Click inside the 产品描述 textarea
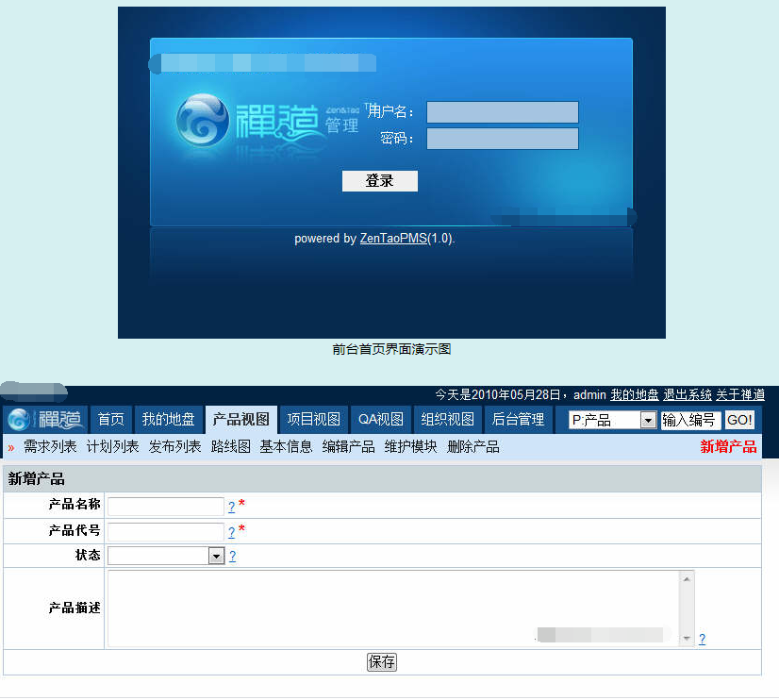This screenshot has width=779, height=700. point(393,608)
